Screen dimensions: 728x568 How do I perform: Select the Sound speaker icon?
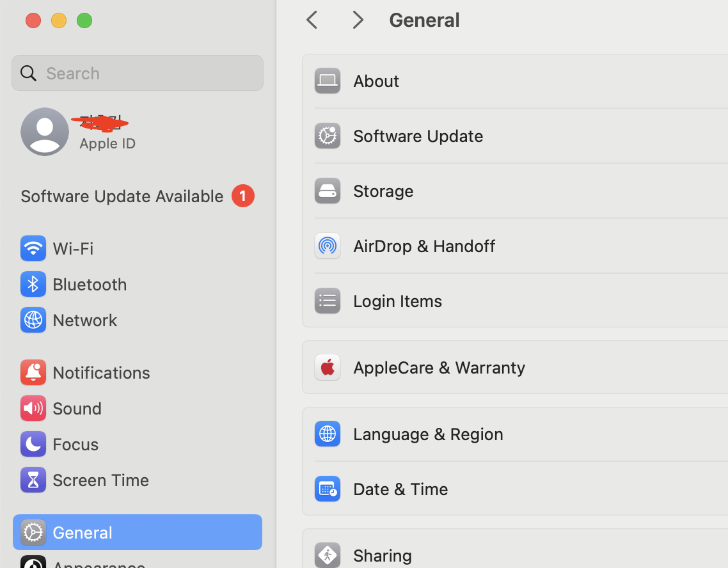pos(33,408)
